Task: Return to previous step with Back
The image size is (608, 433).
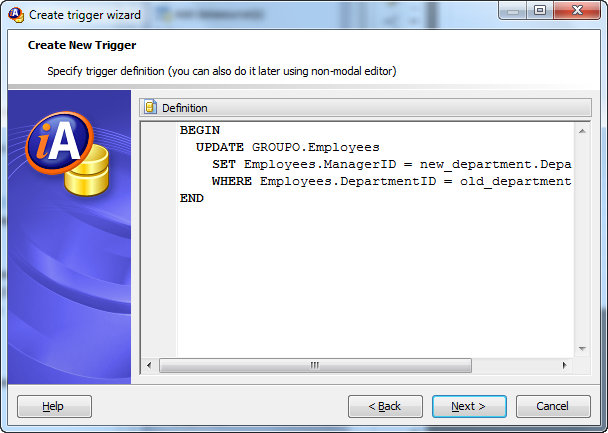Action: tap(385, 406)
